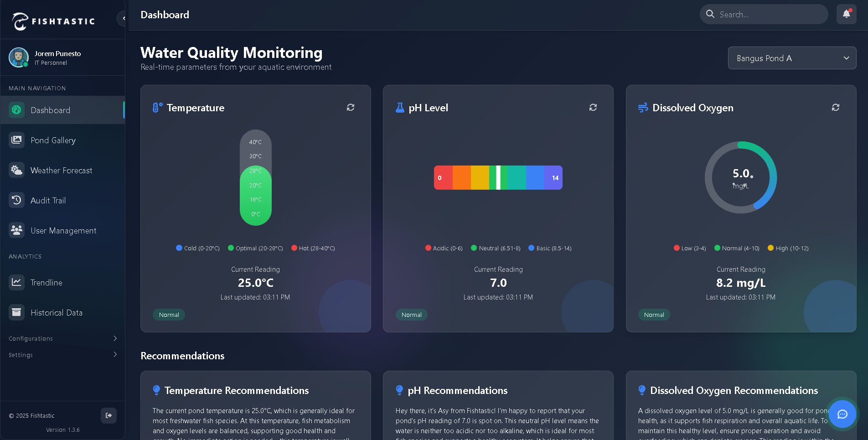
Task: Click the Dissolved Oxygen Normal status badge
Action: coord(654,315)
